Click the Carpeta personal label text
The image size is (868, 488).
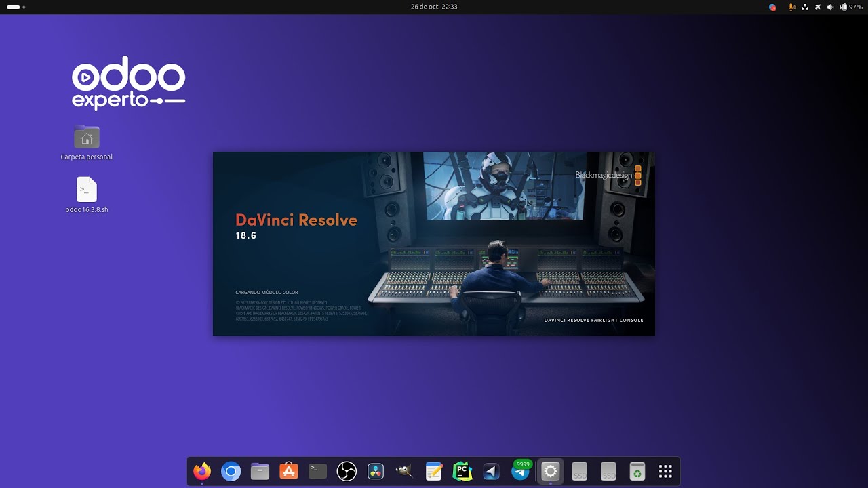click(87, 157)
